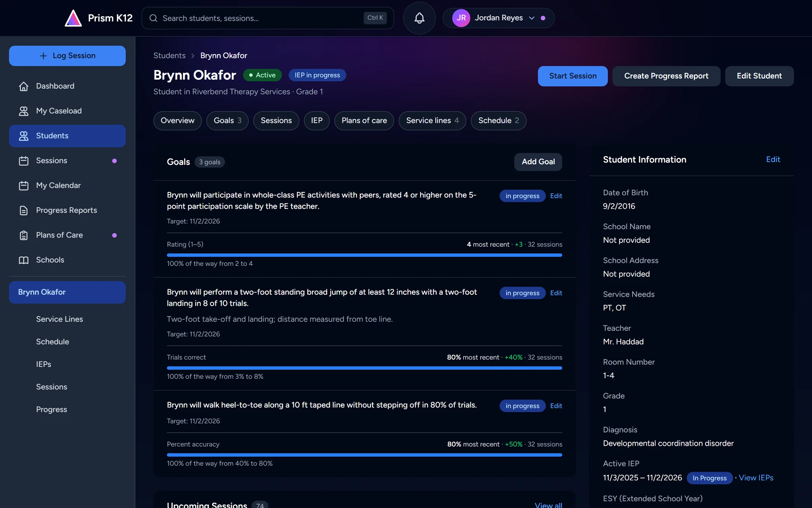
Task: Edit the PE participation goal
Action: click(x=556, y=196)
